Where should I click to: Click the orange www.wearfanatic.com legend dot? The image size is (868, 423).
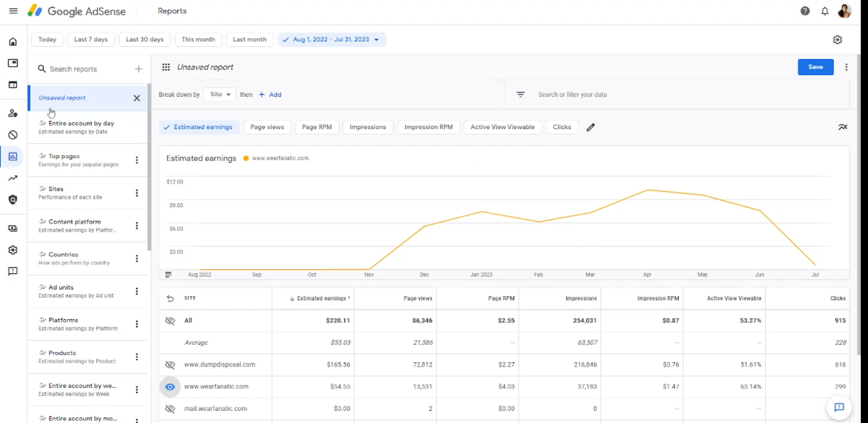click(x=246, y=158)
